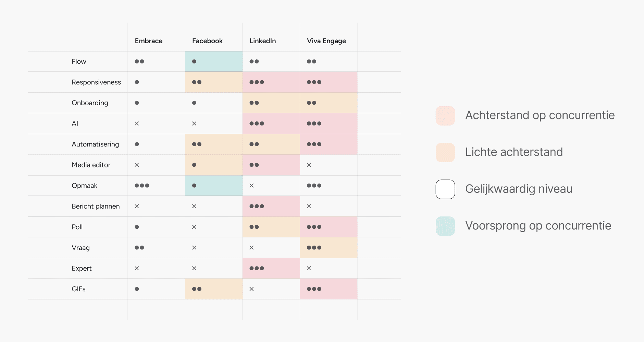This screenshot has height=342, width=644.
Task: Select the LinkedIn column header
Action: [x=263, y=41]
